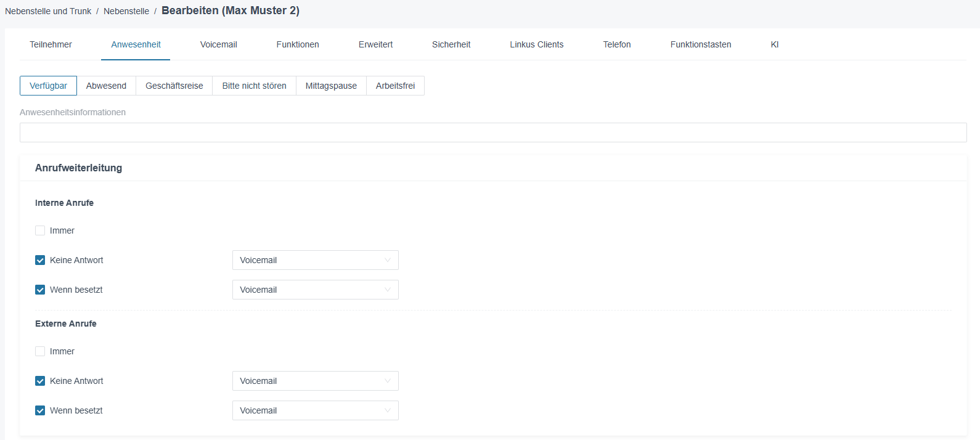The height and width of the screenshot is (440, 980).
Task: Open internal Wenn besetzt destination dropdown
Action: (x=316, y=290)
